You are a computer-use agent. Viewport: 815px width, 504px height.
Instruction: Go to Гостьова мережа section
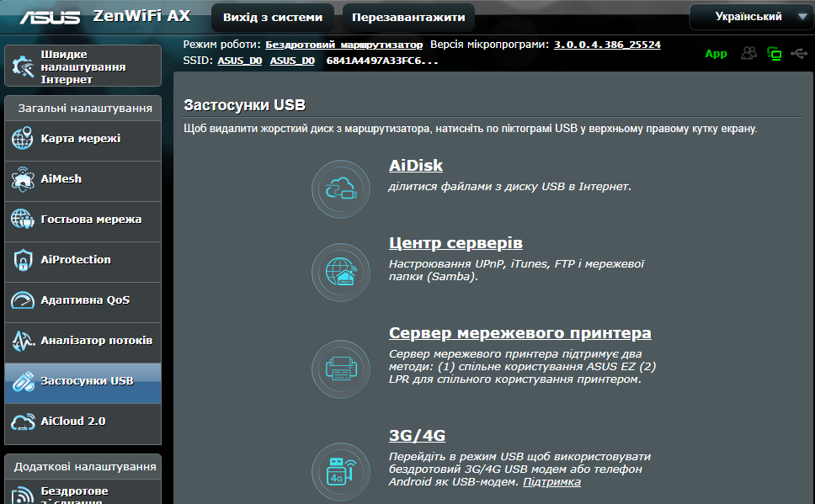[x=83, y=220]
